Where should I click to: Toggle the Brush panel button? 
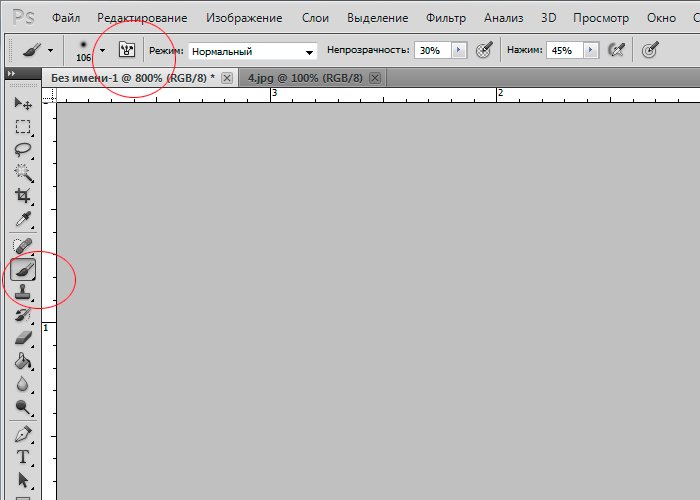click(x=126, y=50)
